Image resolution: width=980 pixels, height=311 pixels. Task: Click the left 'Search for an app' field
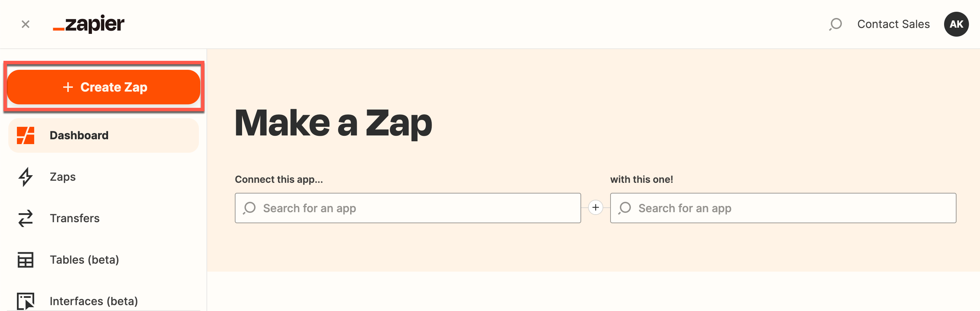point(407,208)
